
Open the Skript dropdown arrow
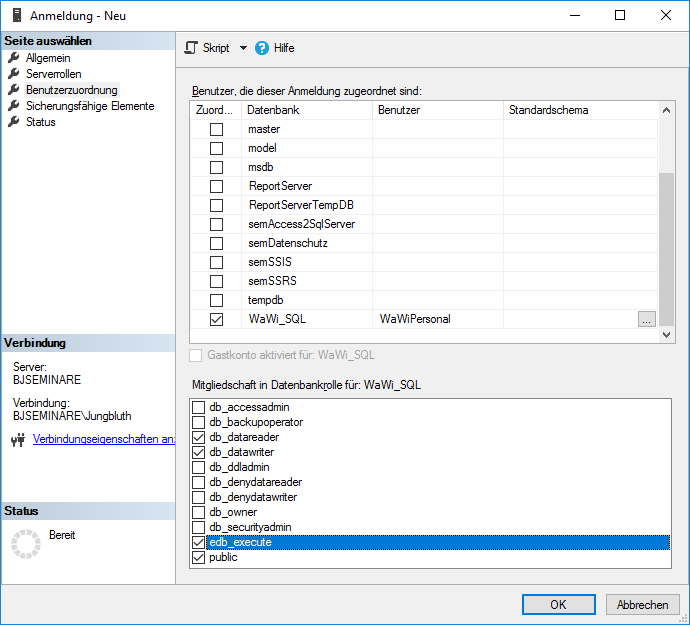pos(243,48)
